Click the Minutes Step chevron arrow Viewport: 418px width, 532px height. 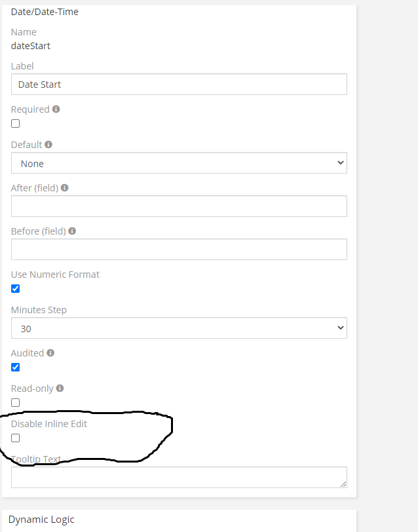[341, 328]
